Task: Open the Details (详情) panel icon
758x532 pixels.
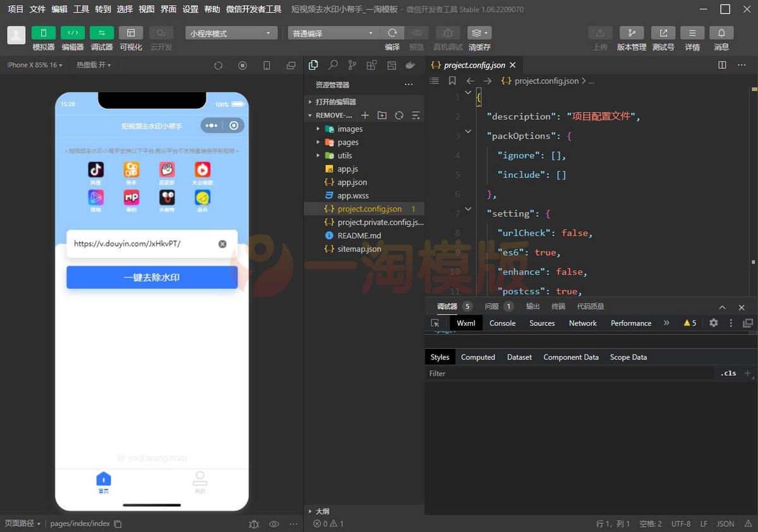Action: (x=692, y=33)
